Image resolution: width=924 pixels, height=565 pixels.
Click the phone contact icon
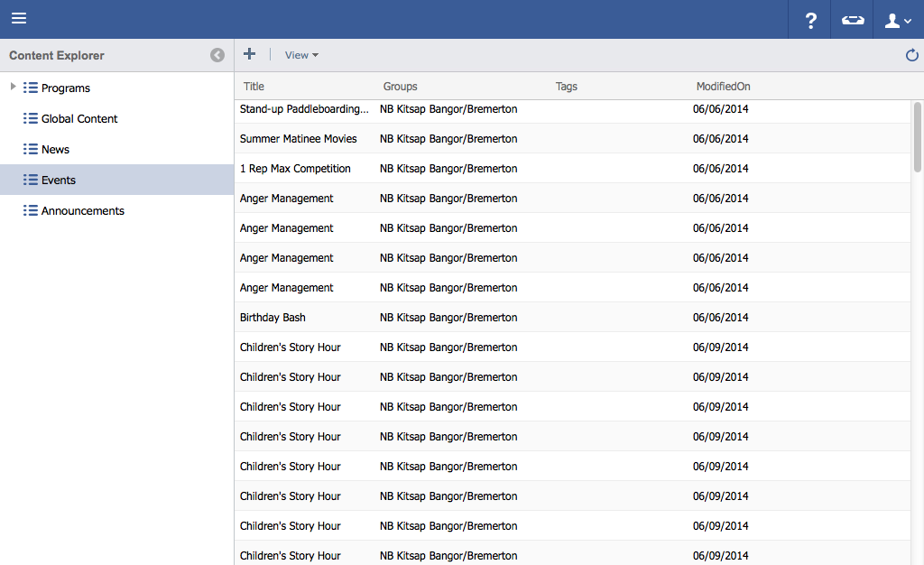click(x=852, y=20)
